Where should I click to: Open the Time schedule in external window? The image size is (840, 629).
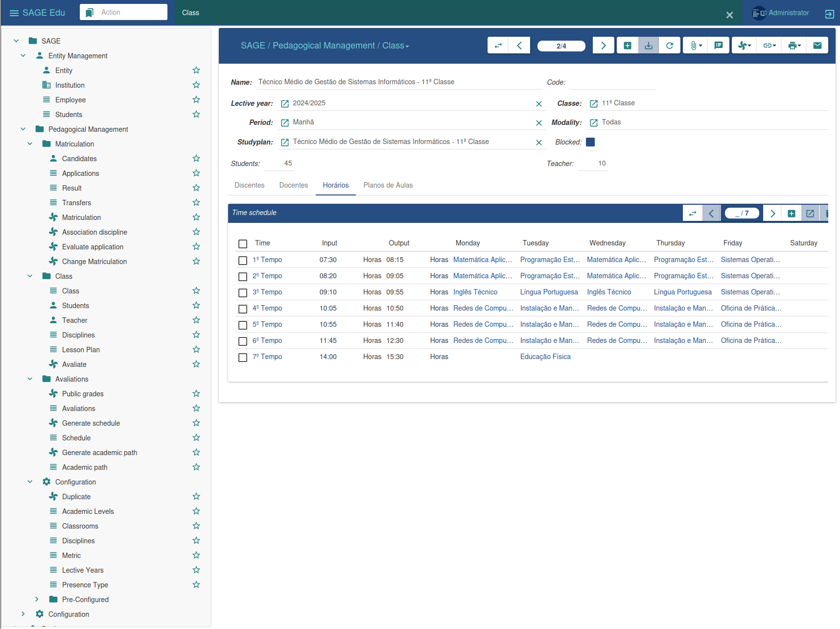[810, 213]
